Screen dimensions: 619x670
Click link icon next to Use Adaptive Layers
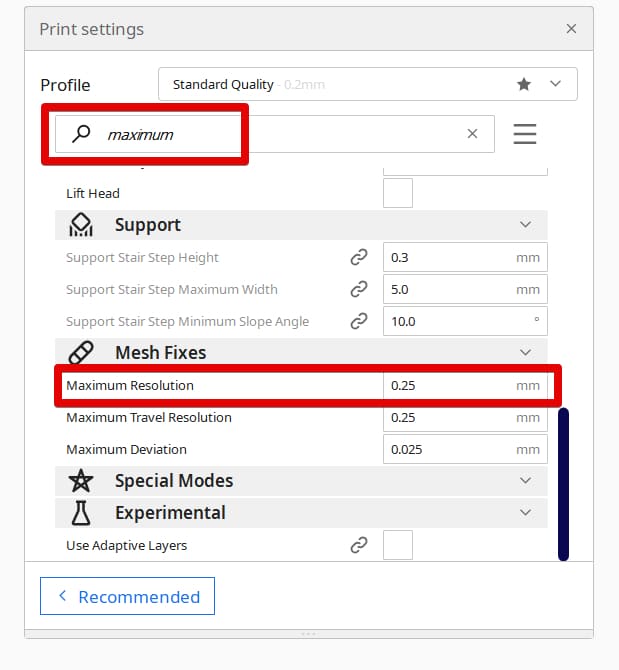(359, 545)
